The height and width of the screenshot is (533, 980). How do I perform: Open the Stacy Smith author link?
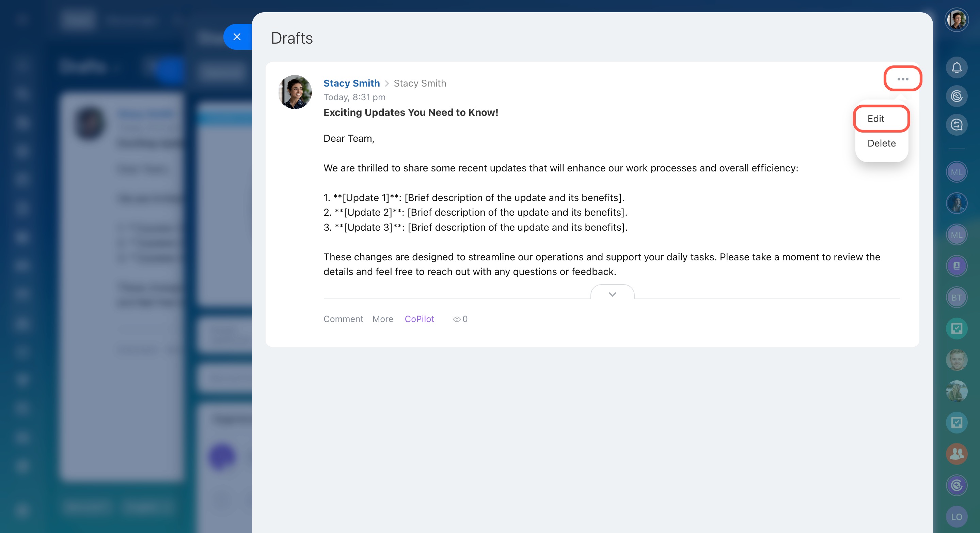pyautogui.click(x=351, y=83)
